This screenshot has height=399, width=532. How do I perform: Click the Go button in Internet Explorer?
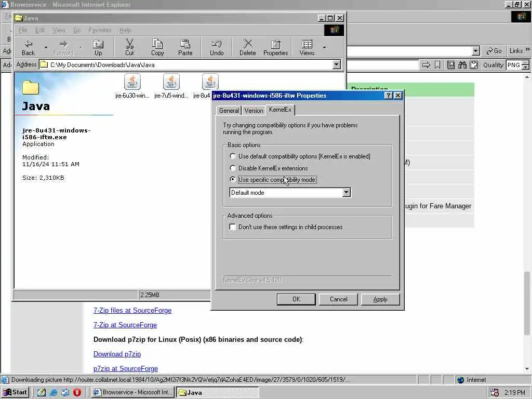[494, 51]
